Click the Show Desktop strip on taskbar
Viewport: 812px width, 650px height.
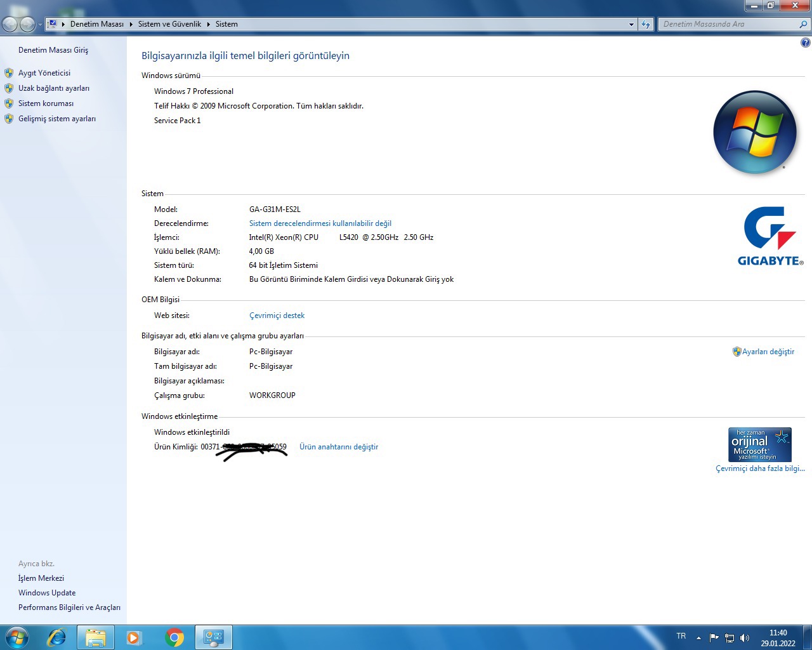807,637
